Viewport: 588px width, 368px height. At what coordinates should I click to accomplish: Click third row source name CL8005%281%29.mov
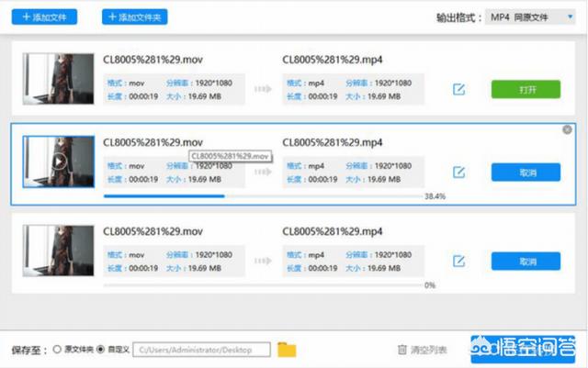(x=153, y=231)
